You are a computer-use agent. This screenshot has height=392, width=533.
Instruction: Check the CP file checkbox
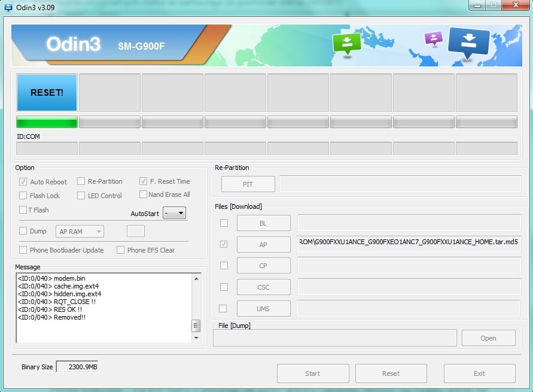pyautogui.click(x=224, y=265)
